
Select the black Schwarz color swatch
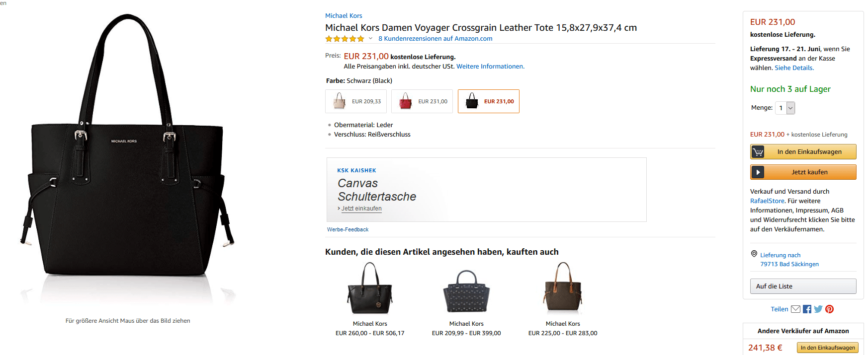point(488,101)
